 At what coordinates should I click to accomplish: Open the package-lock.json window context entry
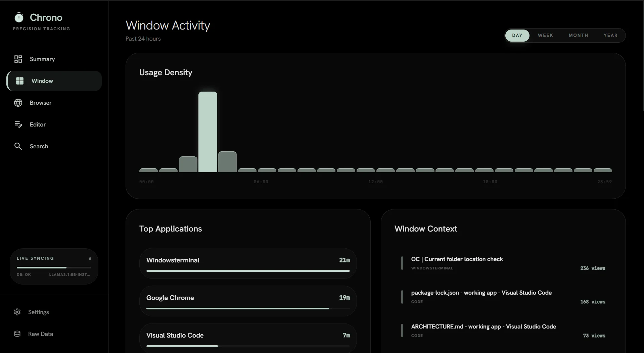pyautogui.click(x=503, y=297)
